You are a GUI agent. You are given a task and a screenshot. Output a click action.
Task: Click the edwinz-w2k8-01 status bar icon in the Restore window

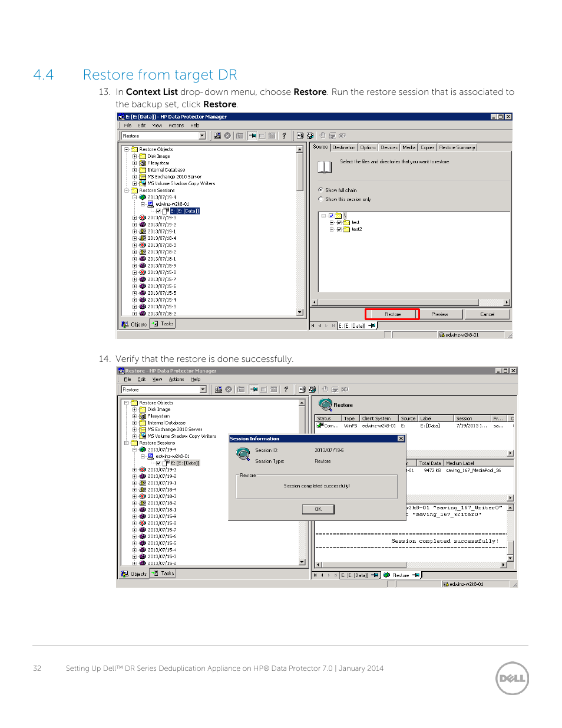tap(446, 584)
